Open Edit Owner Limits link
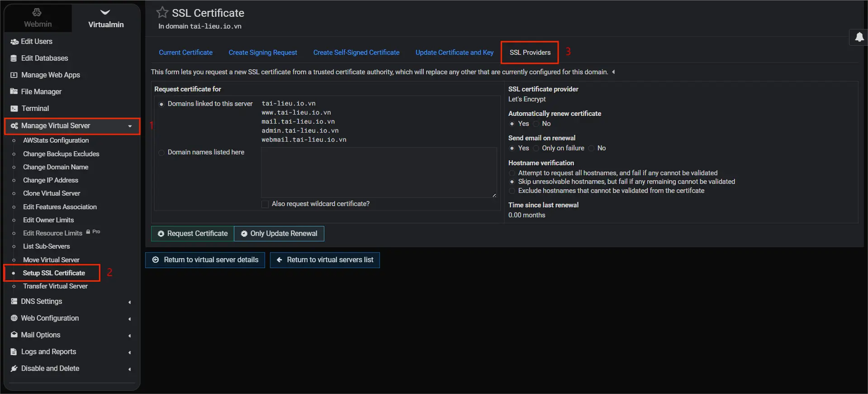 coord(48,220)
